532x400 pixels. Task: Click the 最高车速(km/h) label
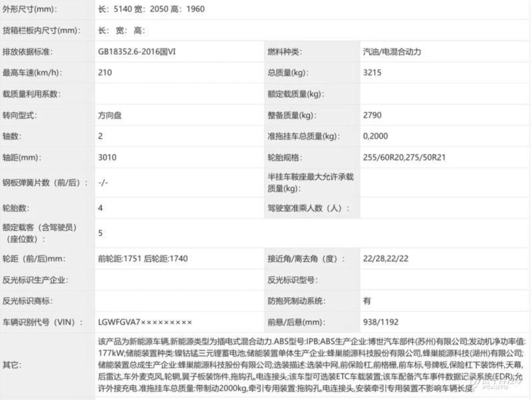(32, 72)
